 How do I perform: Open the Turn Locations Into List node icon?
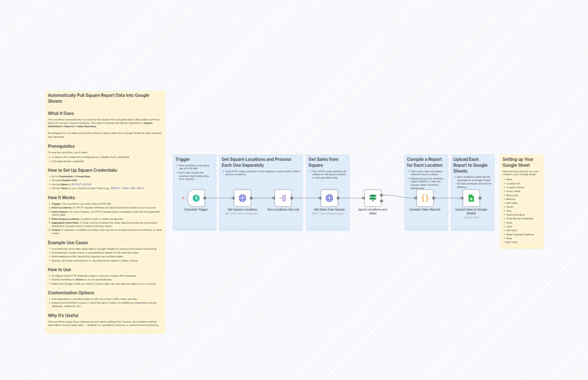click(283, 198)
